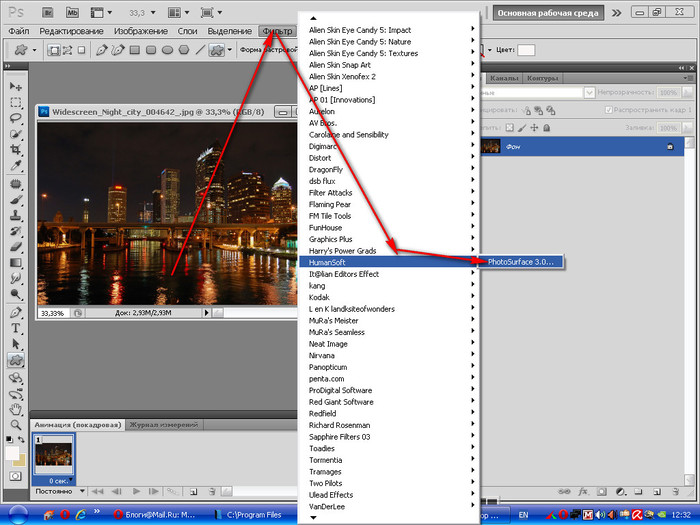Screen dimensions: 700x525
Task: Select the Zoom tool in toolbox
Action: point(16,425)
